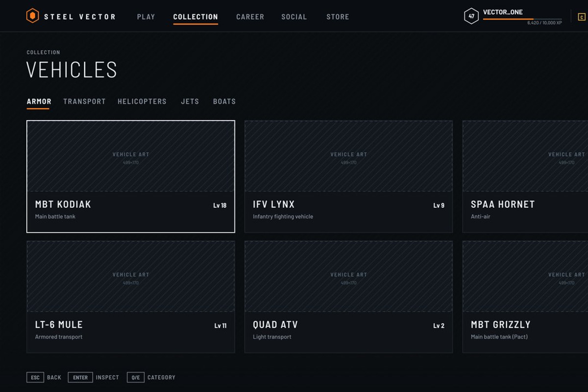The image size is (588, 392).
Task: Select the Collection nav item
Action: 196,17
